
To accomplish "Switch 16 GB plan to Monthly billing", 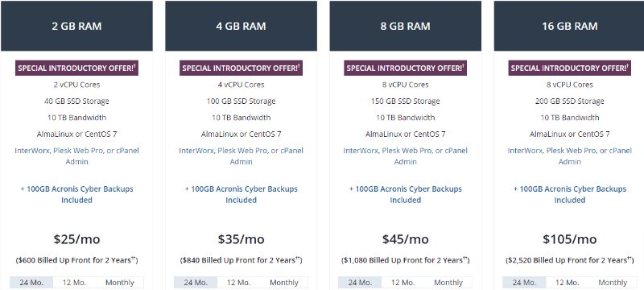I will pyautogui.click(x=613, y=283).
